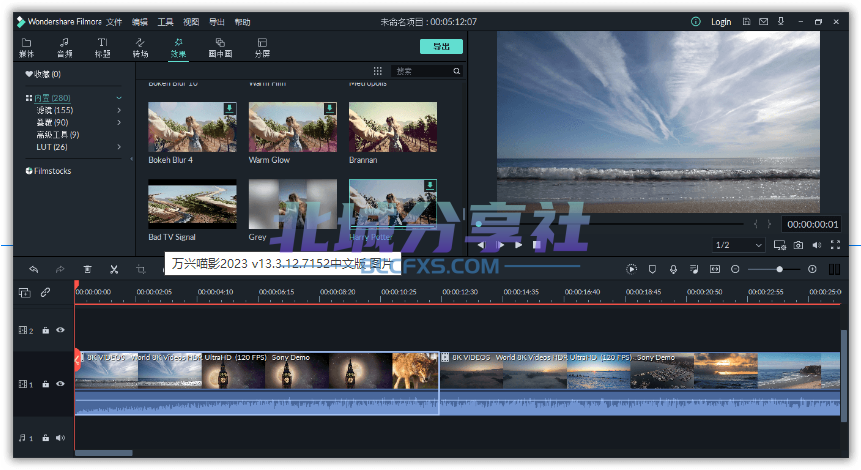Click the green 导出 export button
The image size is (861, 470).
coord(441,46)
